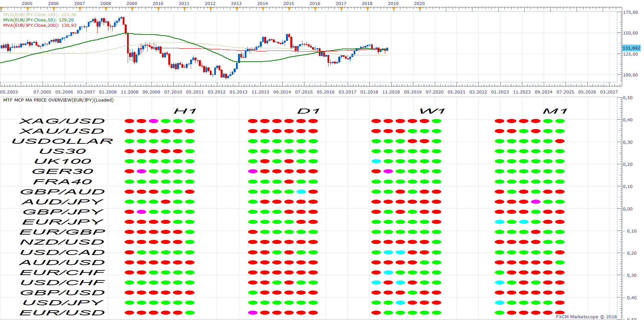
Task: Click the orange marker under year 2013
Action: [x=237, y=9]
